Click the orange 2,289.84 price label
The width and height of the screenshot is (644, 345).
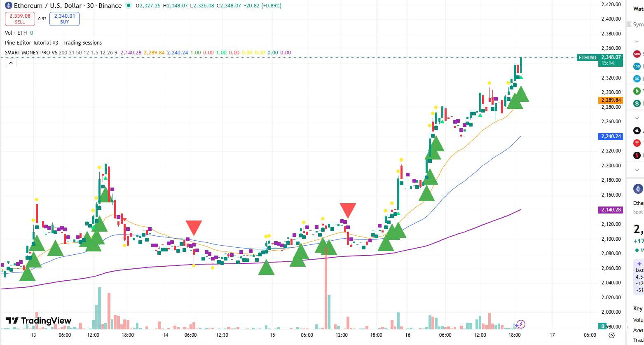(x=610, y=100)
